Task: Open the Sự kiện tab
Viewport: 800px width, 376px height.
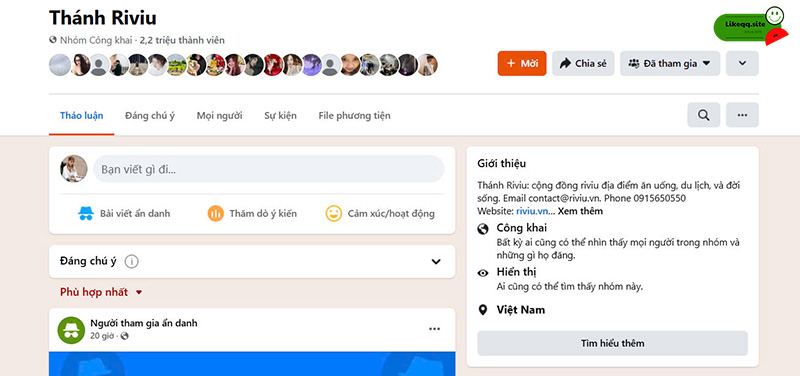Action: click(280, 116)
